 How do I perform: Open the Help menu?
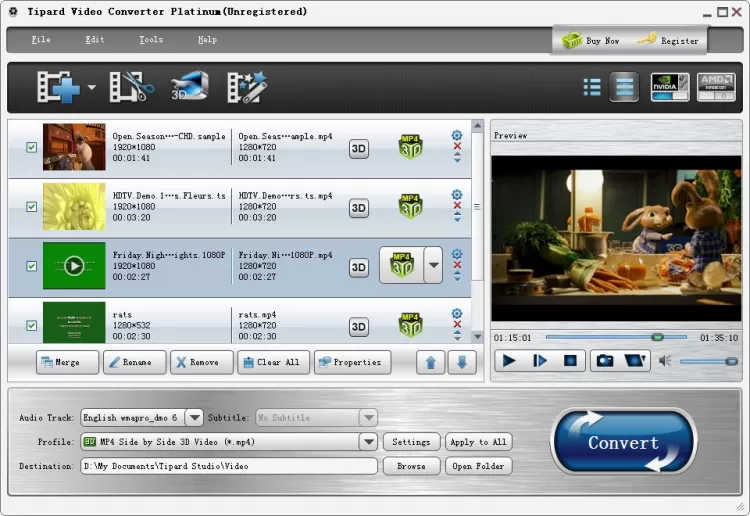point(207,40)
